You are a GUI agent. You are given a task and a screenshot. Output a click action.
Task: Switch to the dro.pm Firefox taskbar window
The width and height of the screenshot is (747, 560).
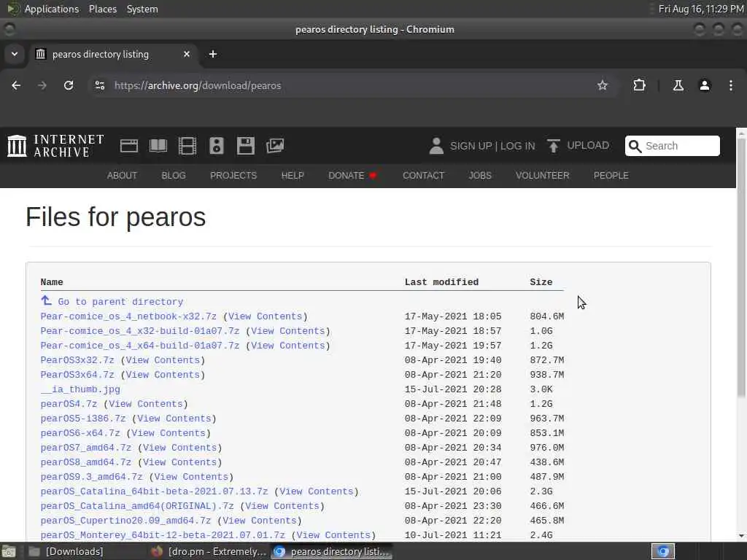pos(208,551)
